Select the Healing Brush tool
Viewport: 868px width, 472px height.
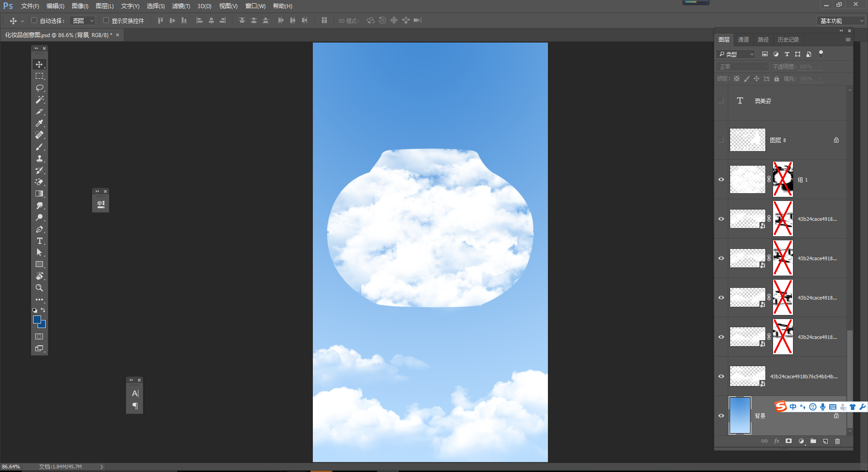[39, 135]
